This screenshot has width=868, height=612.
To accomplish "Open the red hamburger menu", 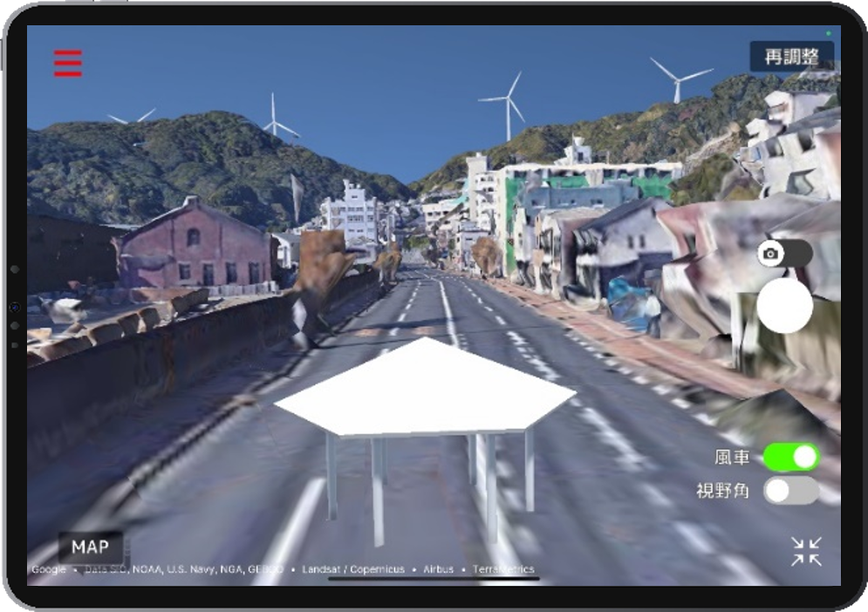I will pos(65,62).
